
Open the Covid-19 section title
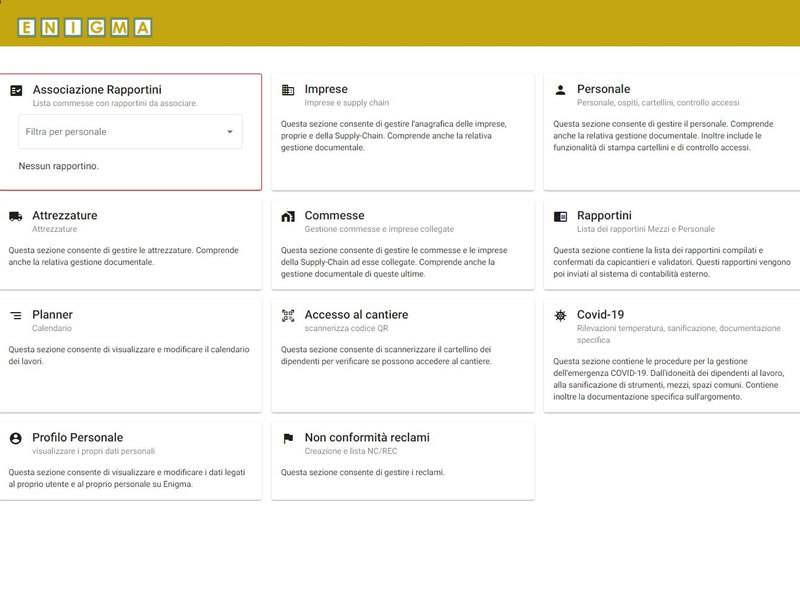click(601, 314)
